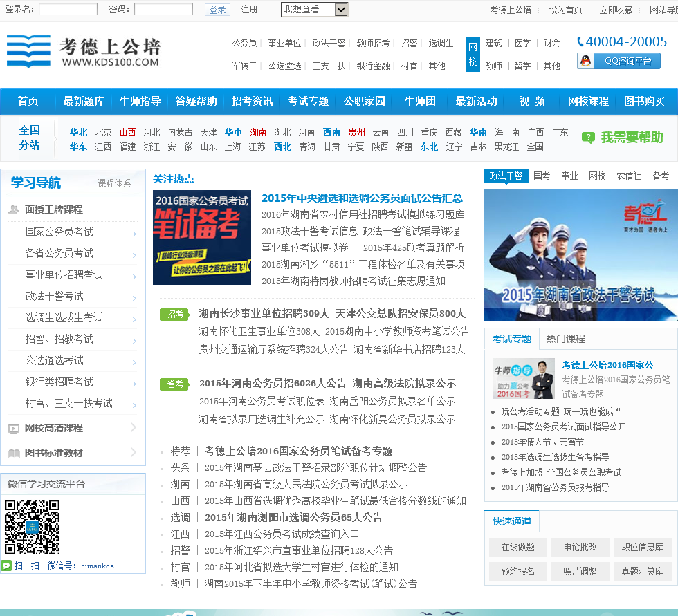Click the 我需要帮助 link
Image resolution: width=678 pixels, height=616 pixels.
[x=632, y=138]
